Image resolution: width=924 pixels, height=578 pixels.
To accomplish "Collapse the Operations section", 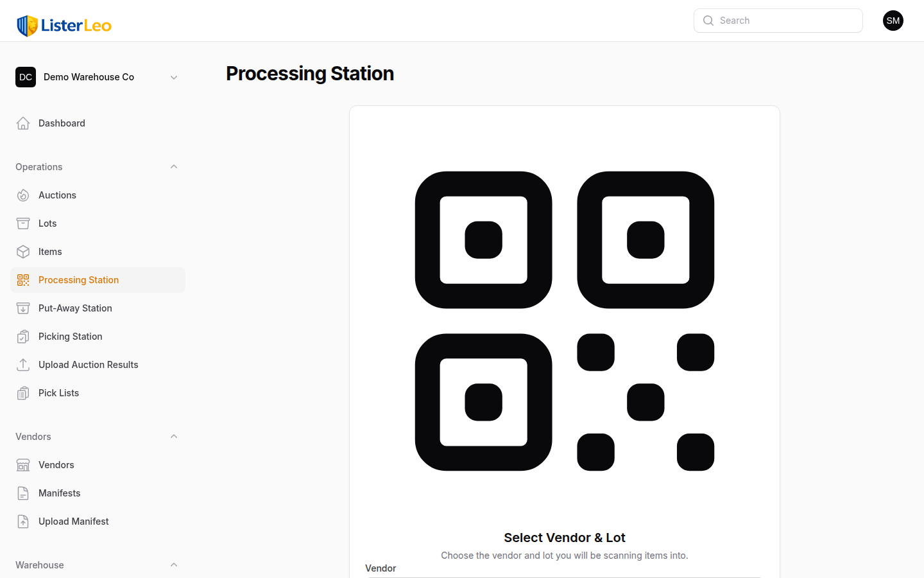I will coord(173,166).
